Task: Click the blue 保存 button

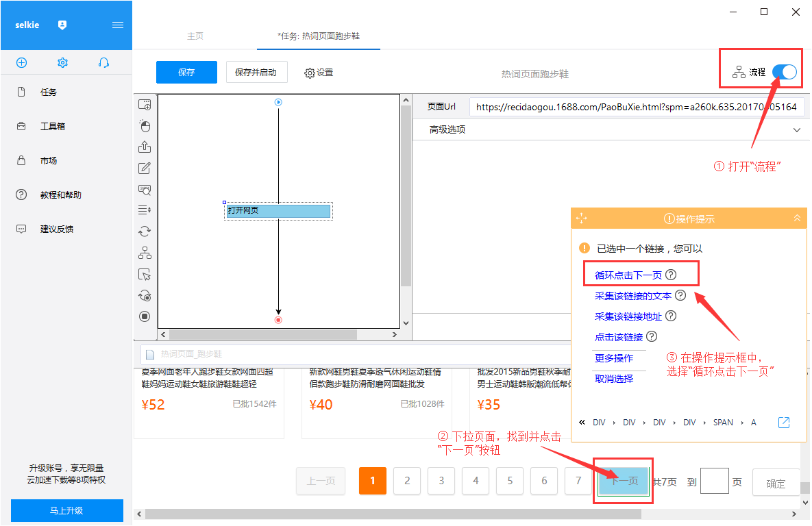Action: (186, 73)
